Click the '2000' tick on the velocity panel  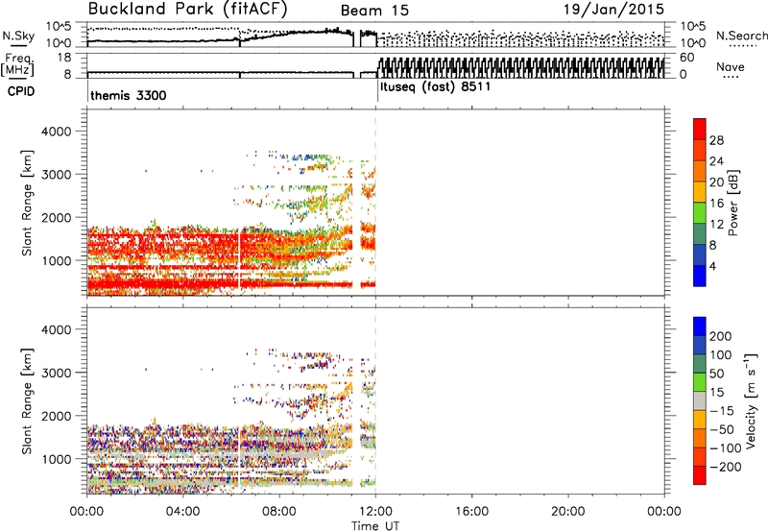point(56,416)
